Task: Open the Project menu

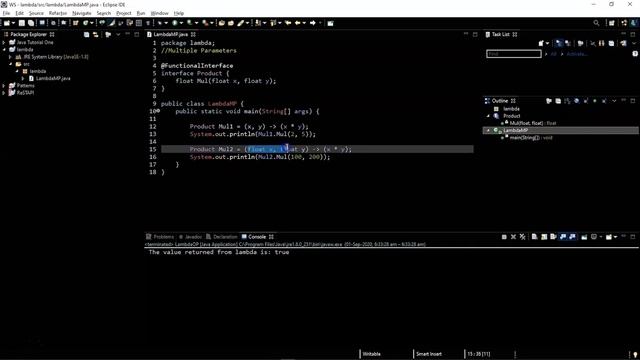Action: [x=124, y=13]
